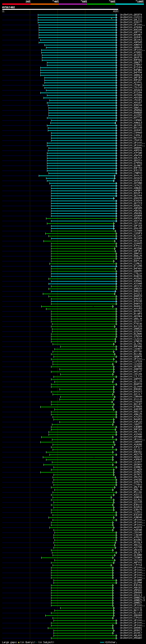Click the query end position 418 label

(115, 11)
